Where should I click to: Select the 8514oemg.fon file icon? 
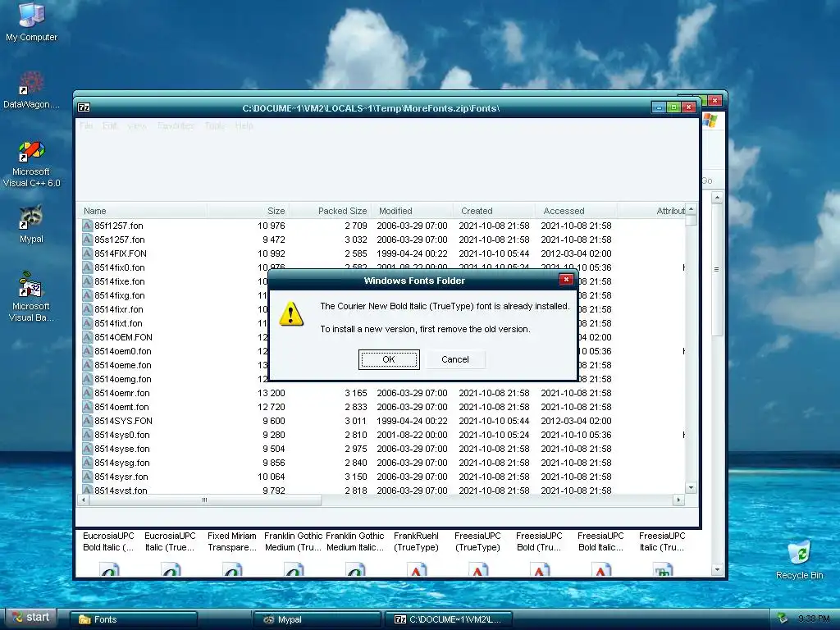pos(87,379)
